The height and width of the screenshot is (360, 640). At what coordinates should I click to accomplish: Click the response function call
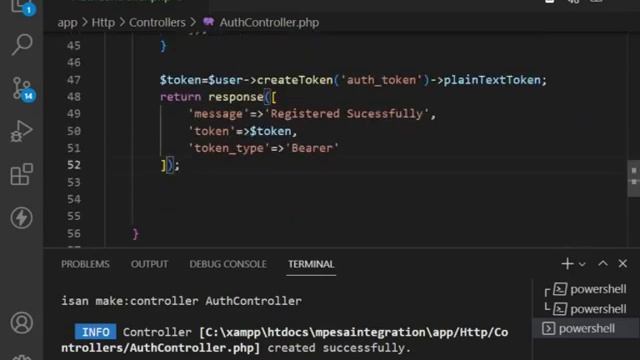click(x=236, y=97)
